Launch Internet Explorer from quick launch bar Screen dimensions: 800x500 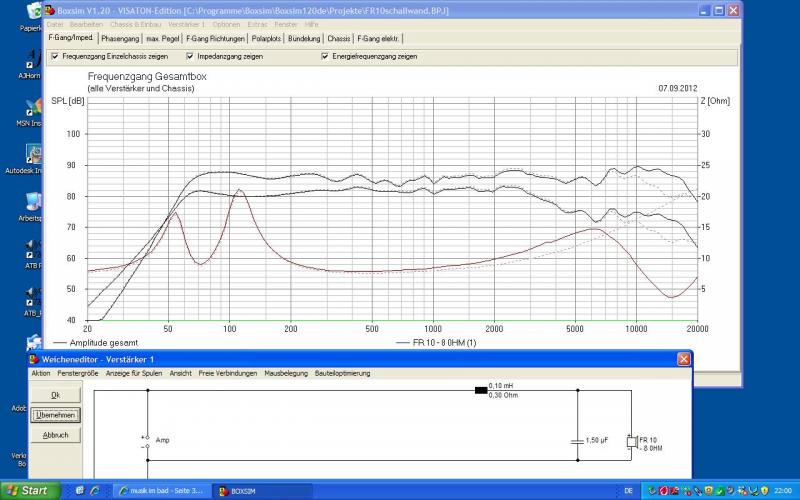coord(94,491)
